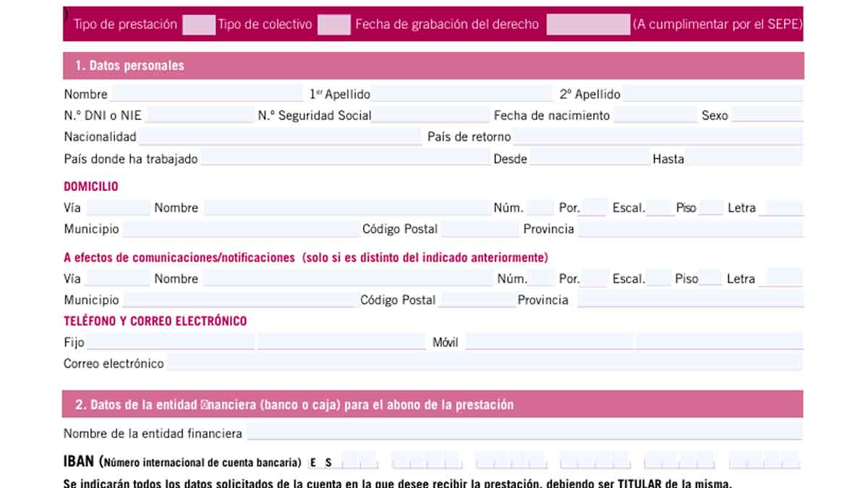
Task: Click the Fecha de grabación del derecho field
Action: tap(587, 25)
